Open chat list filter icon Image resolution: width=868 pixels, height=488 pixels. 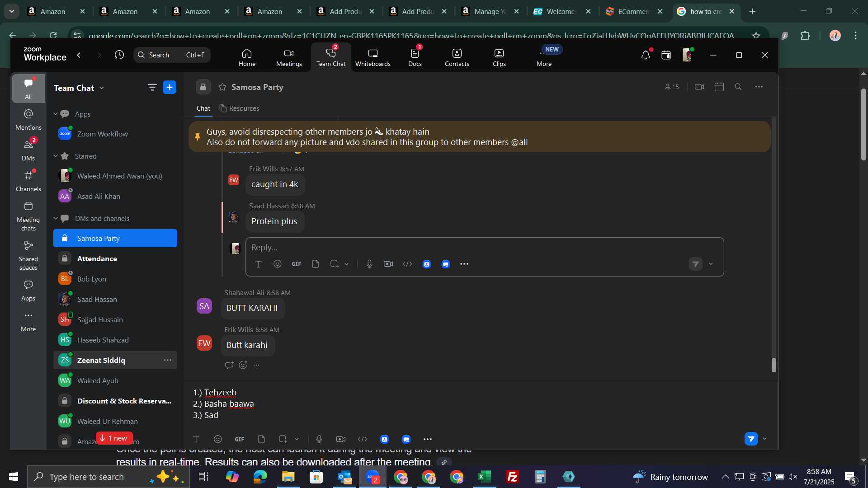click(x=152, y=88)
